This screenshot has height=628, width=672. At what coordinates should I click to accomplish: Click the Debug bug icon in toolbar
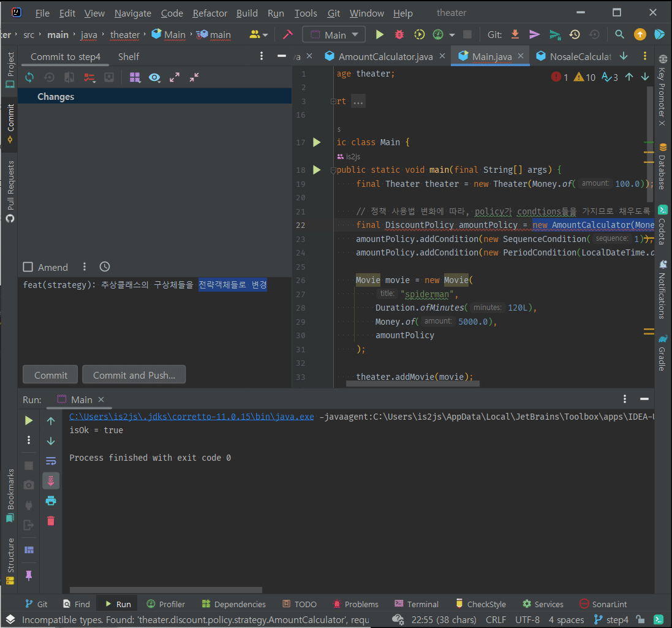tap(399, 35)
